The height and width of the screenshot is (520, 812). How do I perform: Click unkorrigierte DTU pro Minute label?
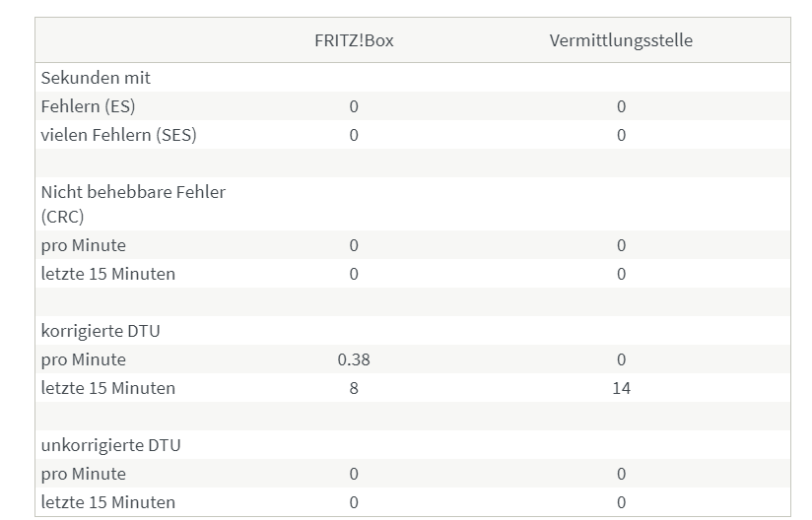[x=84, y=474]
